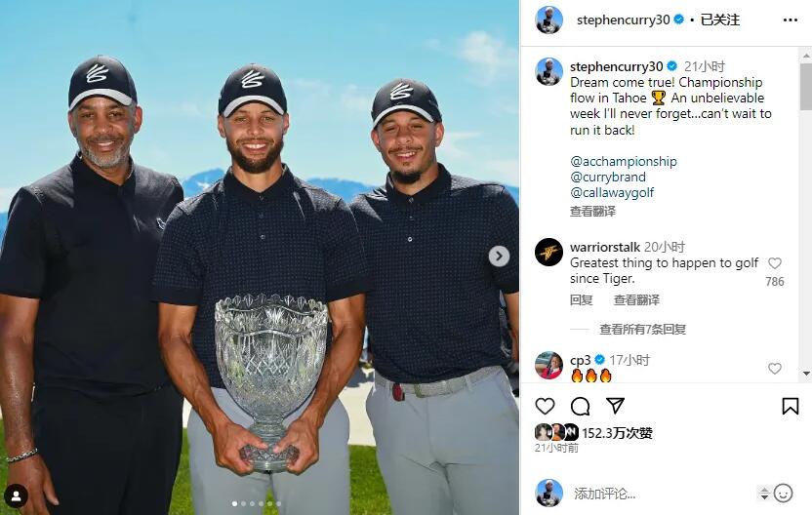Screen dimensions: 812x515
Task: Reply to warriorstalk comment with 回复
Action: coord(581,300)
